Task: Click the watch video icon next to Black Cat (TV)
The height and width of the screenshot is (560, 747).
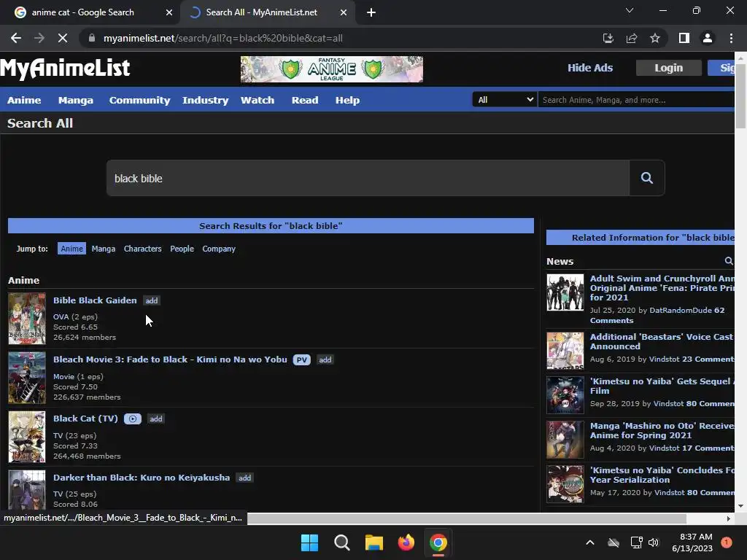Action: click(x=133, y=419)
